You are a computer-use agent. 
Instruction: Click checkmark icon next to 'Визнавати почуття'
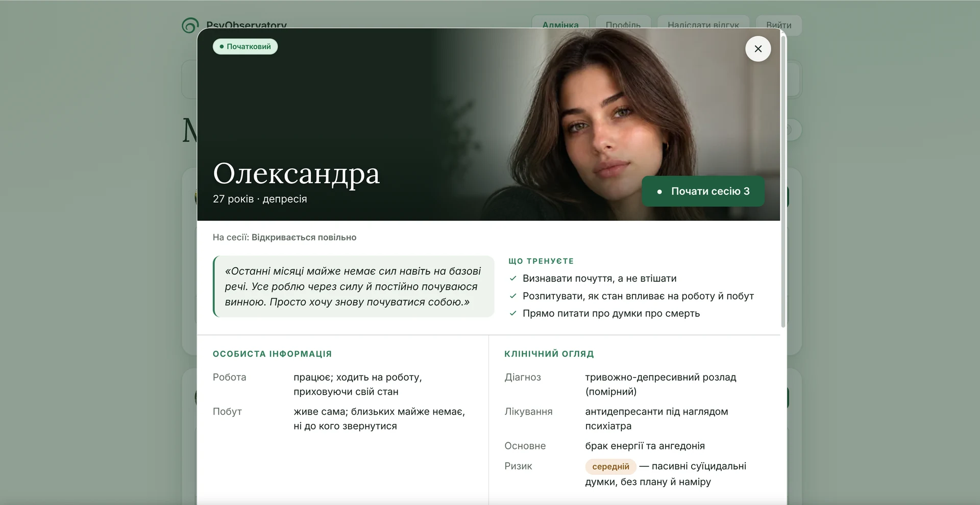coord(513,279)
